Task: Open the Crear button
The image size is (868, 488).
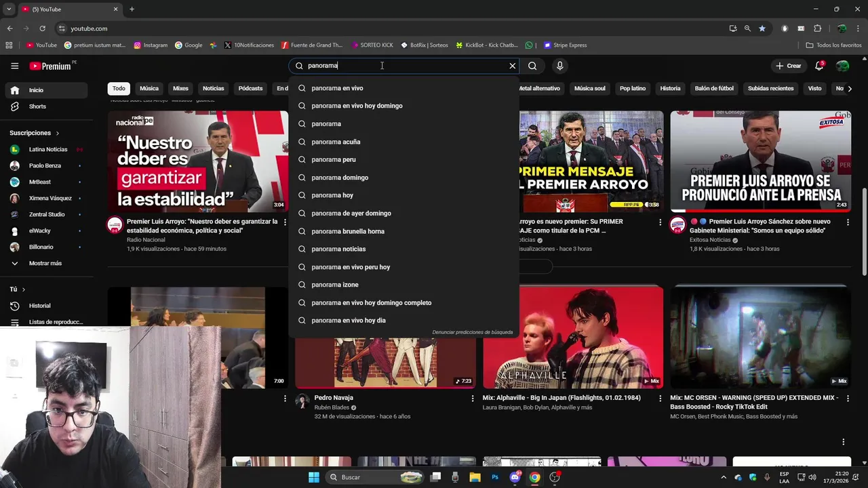Action: point(789,66)
